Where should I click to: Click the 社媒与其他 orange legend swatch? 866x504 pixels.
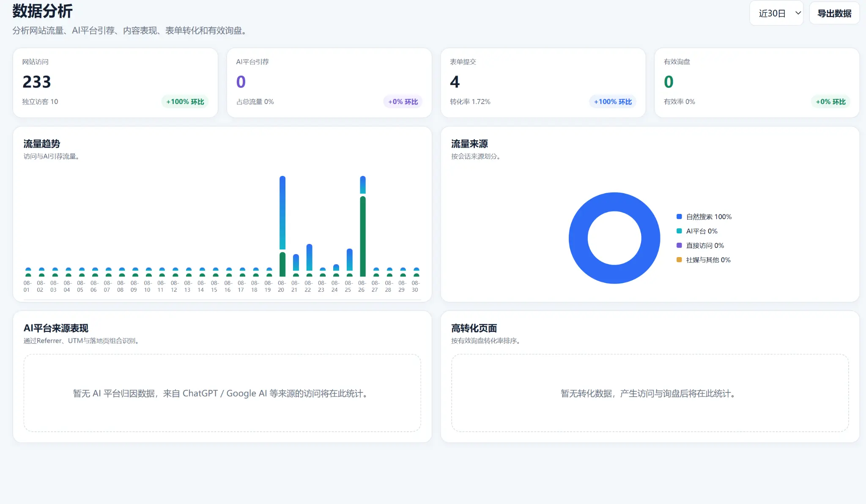point(679,260)
